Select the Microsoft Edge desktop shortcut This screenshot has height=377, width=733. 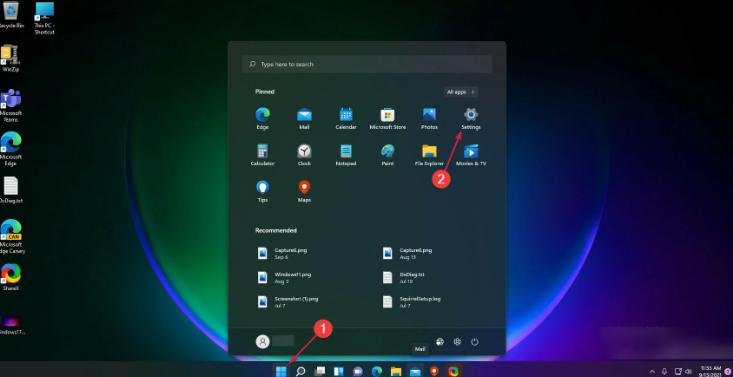tap(11, 149)
